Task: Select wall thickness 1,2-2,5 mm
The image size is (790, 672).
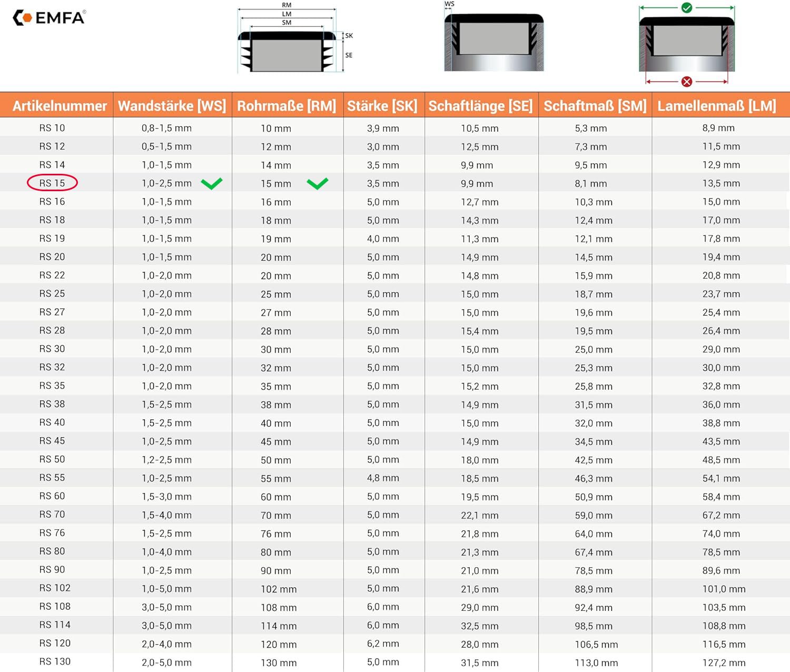Action: [166, 460]
